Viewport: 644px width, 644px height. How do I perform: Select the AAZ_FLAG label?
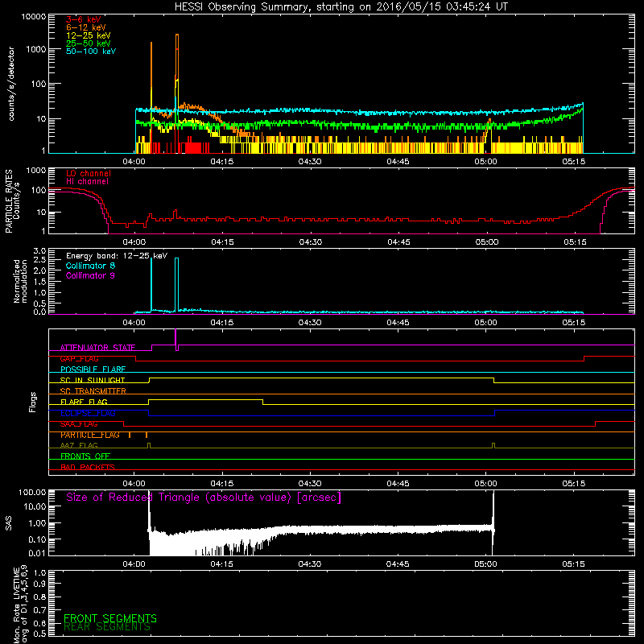click(x=79, y=446)
